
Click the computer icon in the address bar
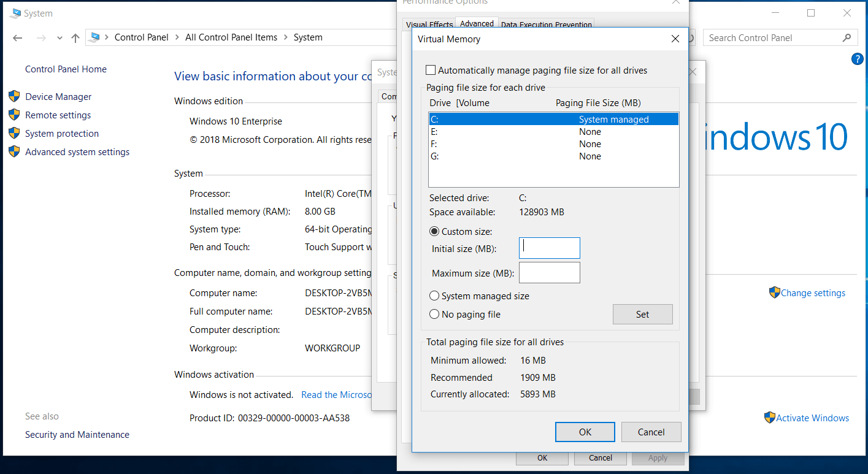(95, 37)
